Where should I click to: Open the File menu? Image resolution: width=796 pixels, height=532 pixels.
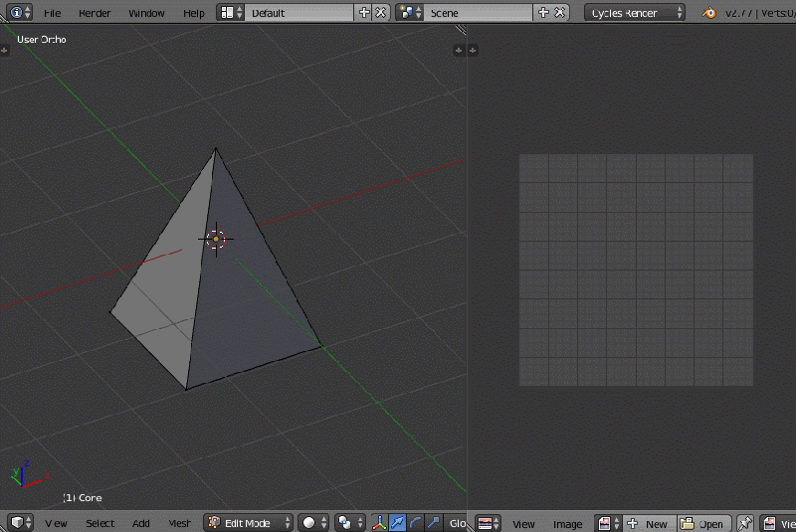[53, 13]
